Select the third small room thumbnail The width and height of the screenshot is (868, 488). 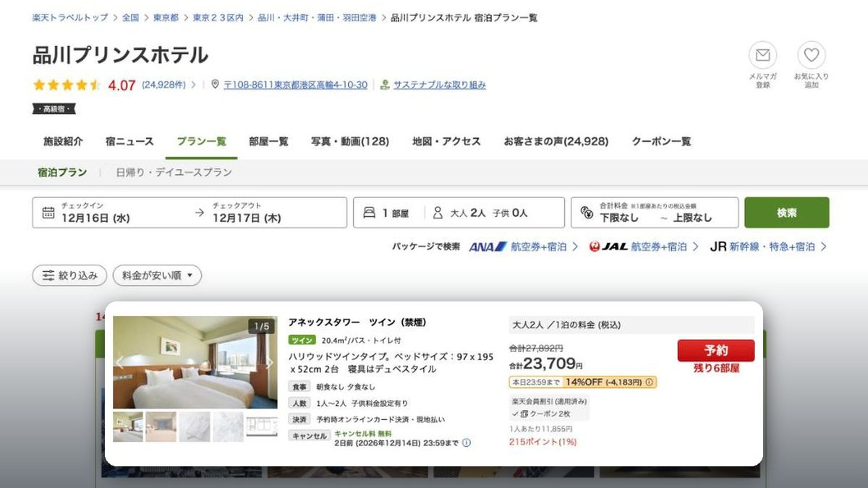[x=195, y=427]
